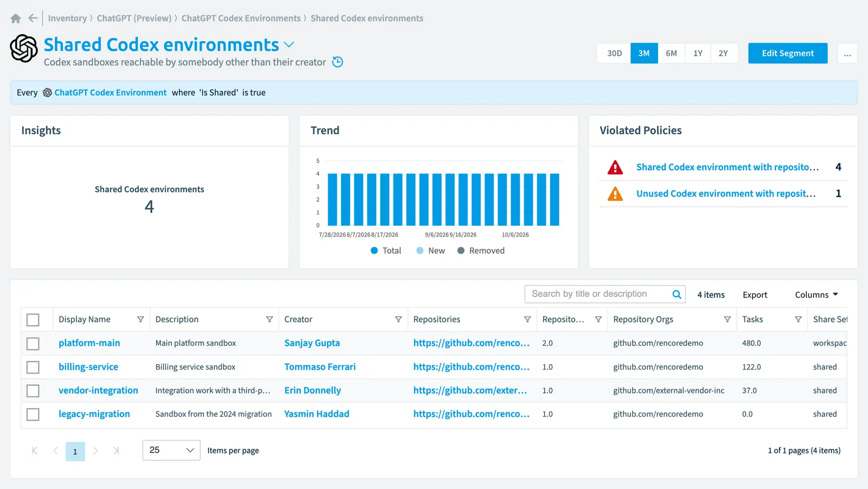Open ChatGPT Codex Environments breadcrumb

[x=241, y=18]
